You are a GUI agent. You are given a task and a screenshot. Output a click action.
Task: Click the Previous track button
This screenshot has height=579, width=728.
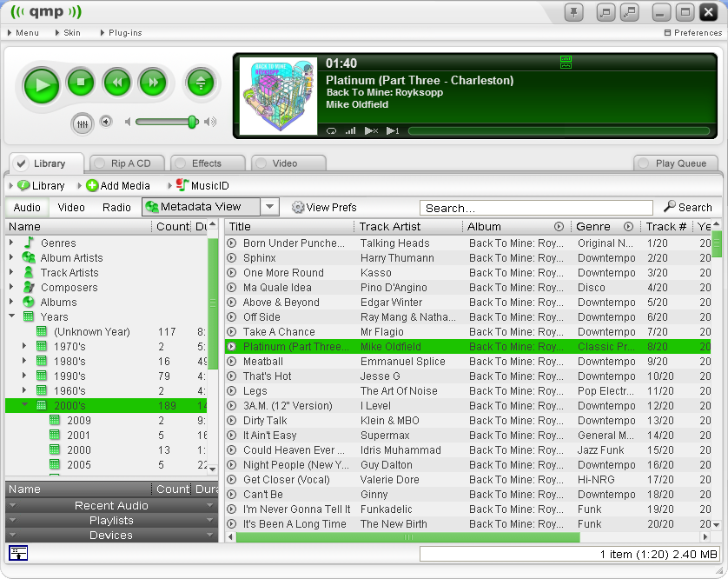117,83
